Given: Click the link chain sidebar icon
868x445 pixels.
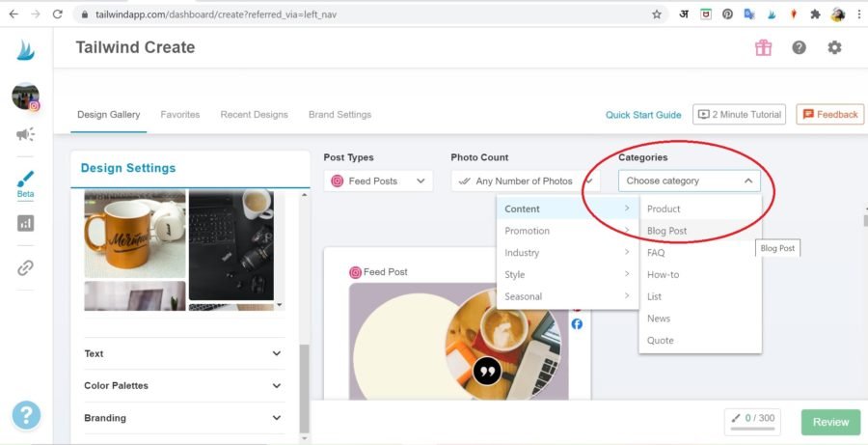Looking at the screenshot, I should click(26, 267).
